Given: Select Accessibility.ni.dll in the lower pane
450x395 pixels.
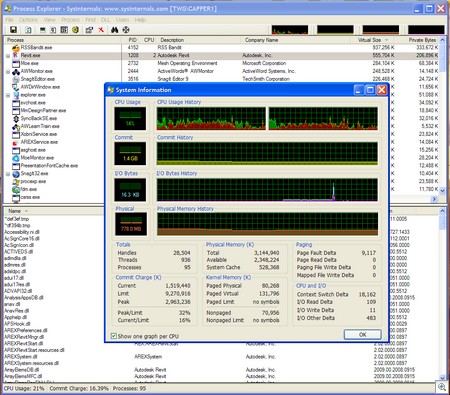Looking at the screenshot, I should pyautogui.click(x=22, y=232).
